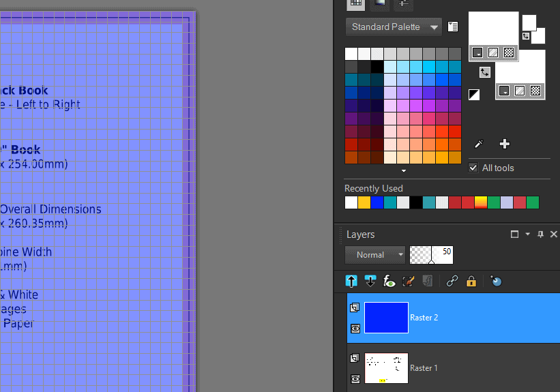Click the layer type icon on Raster 1
The width and height of the screenshot is (560, 392).
(x=355, y=358)
